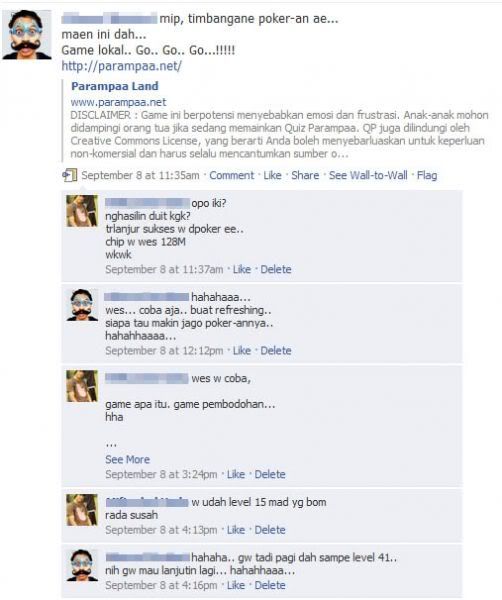Open the Parampaa Land link title
The height and width of the screenshot is (600, 502).
[x=114, y=86]
